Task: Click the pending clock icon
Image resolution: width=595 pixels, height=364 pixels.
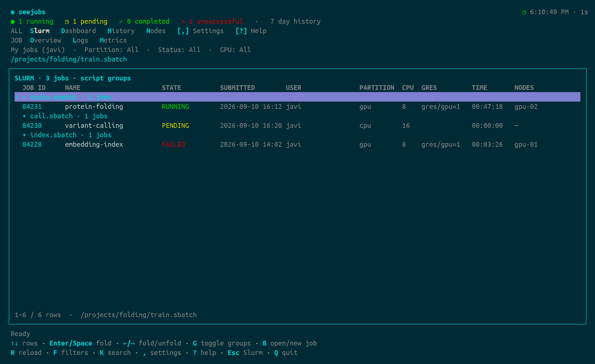Action: (67, 22)
